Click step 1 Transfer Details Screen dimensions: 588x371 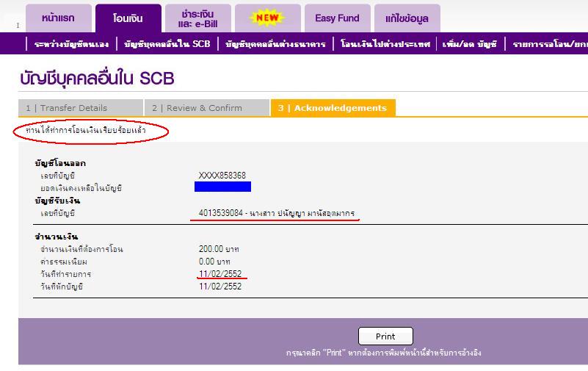click(x=81, y=108)
